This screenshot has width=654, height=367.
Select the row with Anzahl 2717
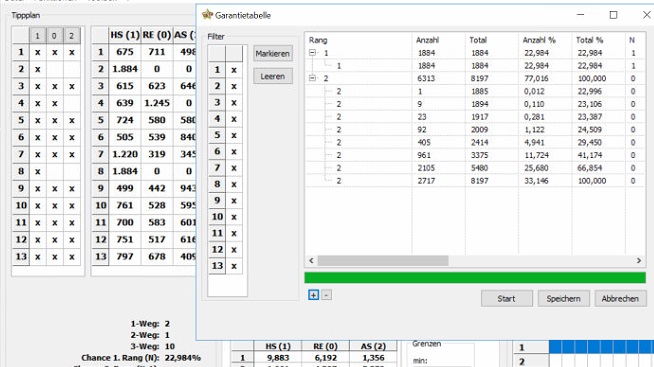(475, 181)
